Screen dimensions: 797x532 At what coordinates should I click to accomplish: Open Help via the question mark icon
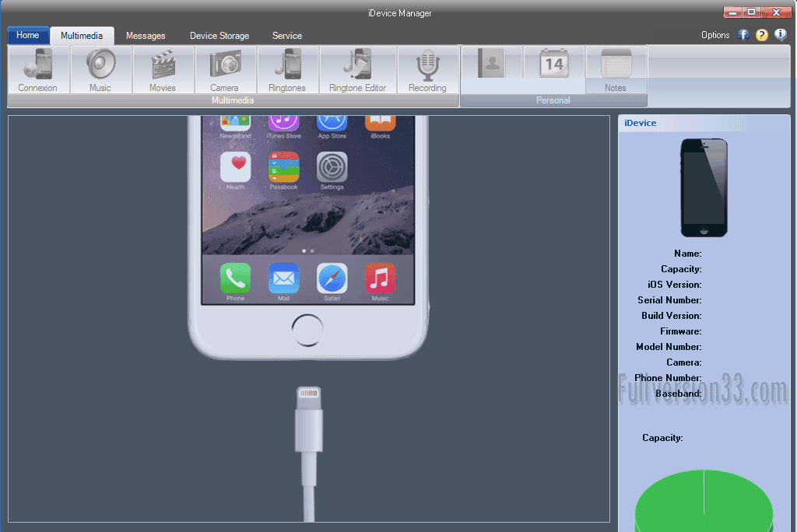[762, 34]
